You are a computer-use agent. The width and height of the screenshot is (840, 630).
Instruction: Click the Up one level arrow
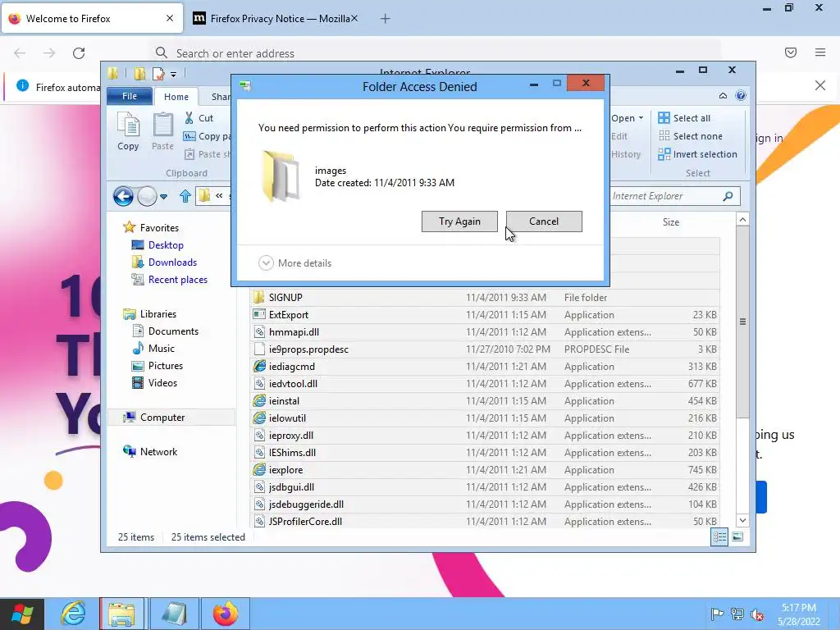coord(185,196)
